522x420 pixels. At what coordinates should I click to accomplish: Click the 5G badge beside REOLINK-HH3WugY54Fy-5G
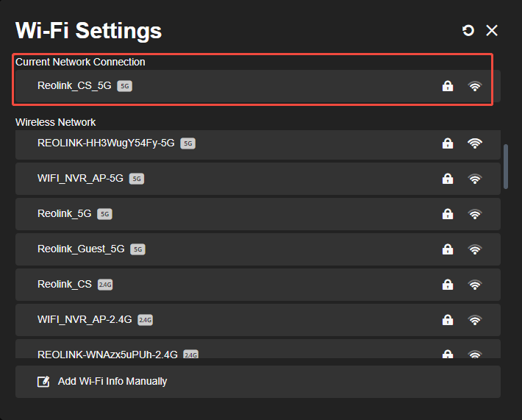click(187, 143)
